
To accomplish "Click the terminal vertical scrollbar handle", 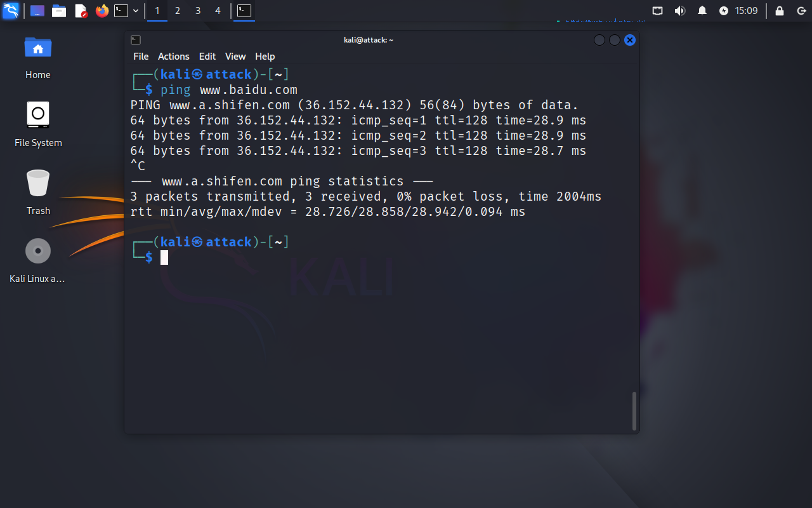I will tap(634, 411).
